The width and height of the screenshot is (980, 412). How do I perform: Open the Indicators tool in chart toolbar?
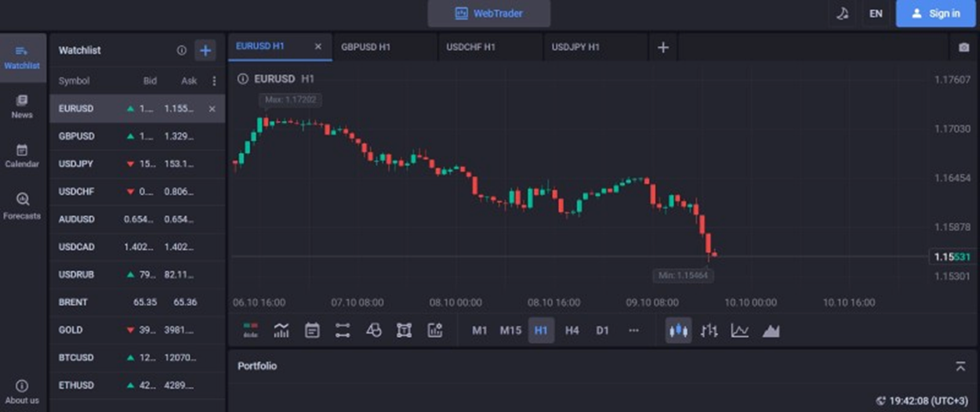coord(281,331)
